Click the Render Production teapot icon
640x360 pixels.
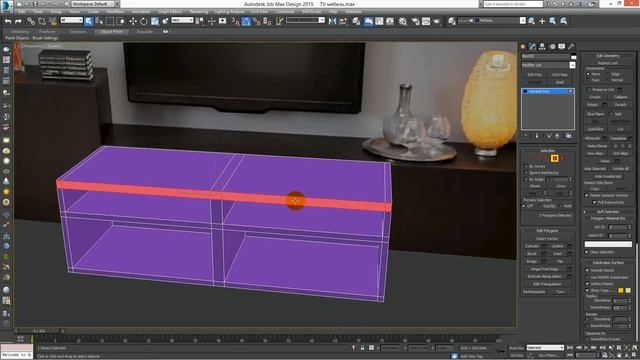(x=436, y=21)
